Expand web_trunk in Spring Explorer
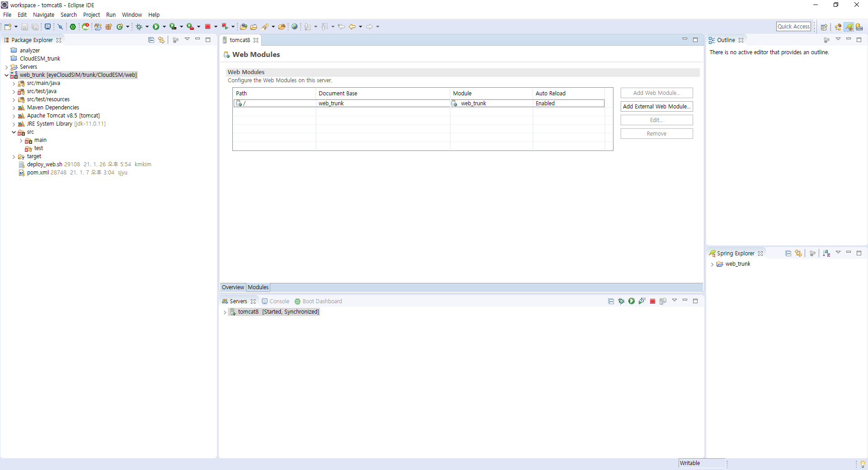 pyautogui.click(x=712, y=264)
